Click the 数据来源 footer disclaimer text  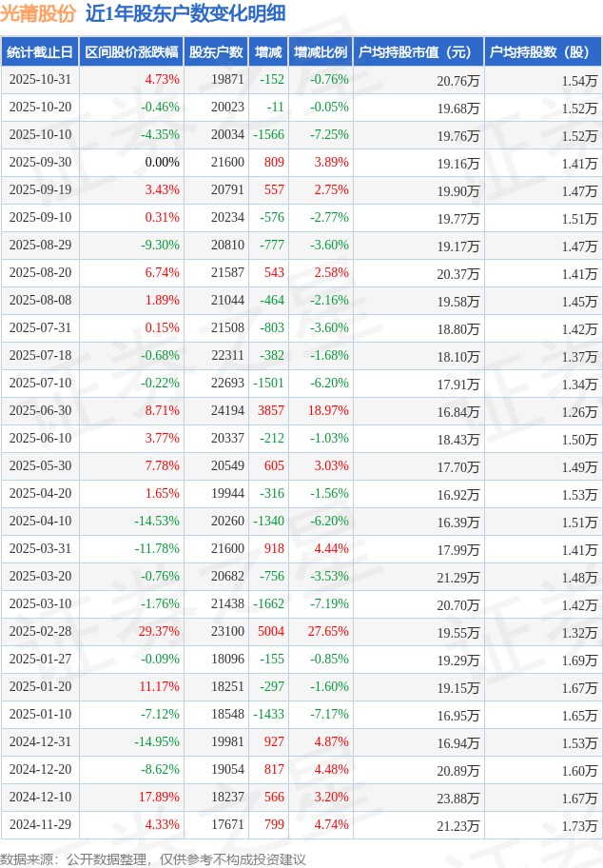(x=153, y=858)
